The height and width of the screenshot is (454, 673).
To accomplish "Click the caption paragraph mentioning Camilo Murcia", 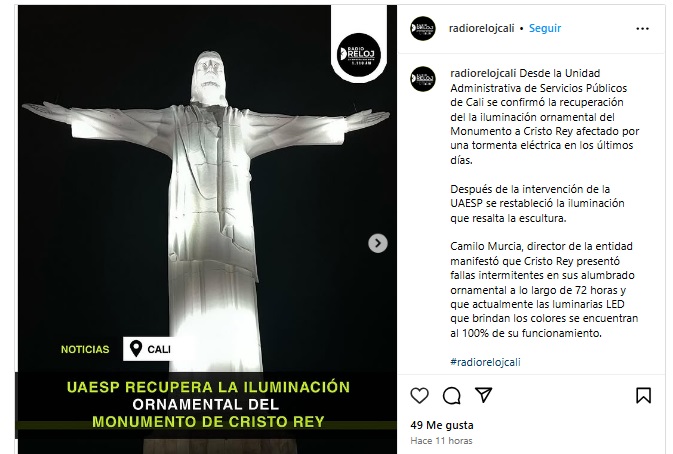I will 544,290.
